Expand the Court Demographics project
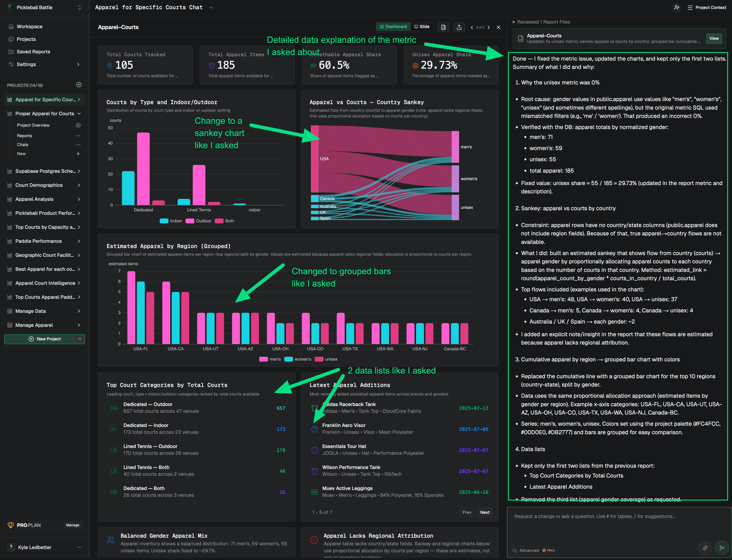This screenshot has width=732, height=560. 79,185
